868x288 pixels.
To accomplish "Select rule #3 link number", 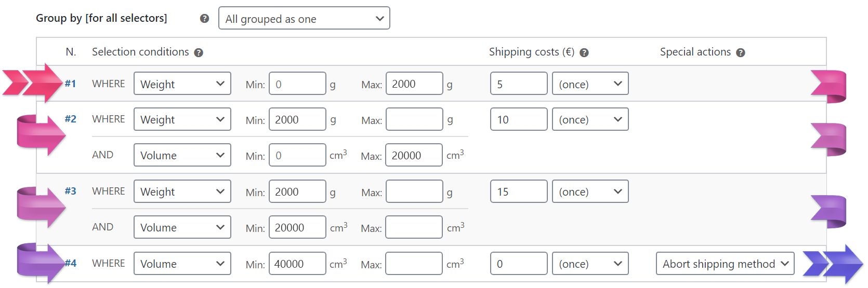I will point(71,191).
